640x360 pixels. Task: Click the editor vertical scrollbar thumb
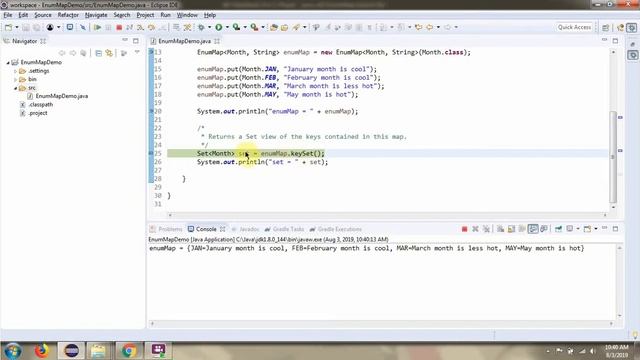tap(613, 157)
